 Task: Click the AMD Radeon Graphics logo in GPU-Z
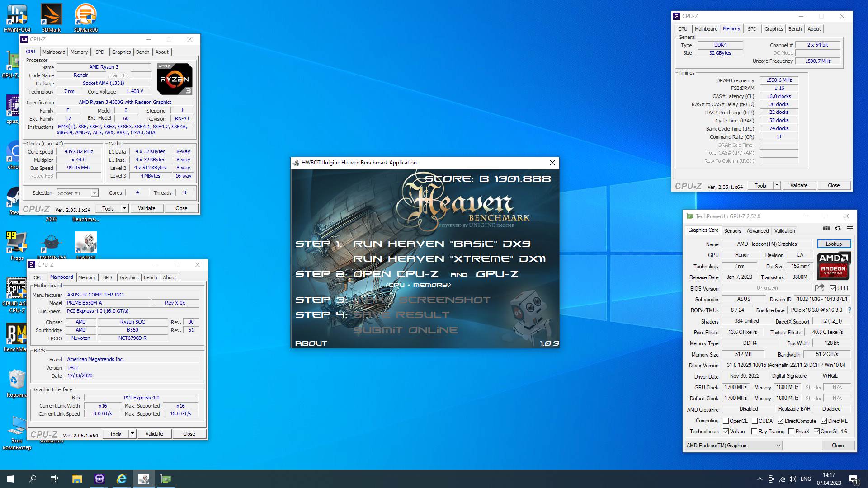pos(834,267)
